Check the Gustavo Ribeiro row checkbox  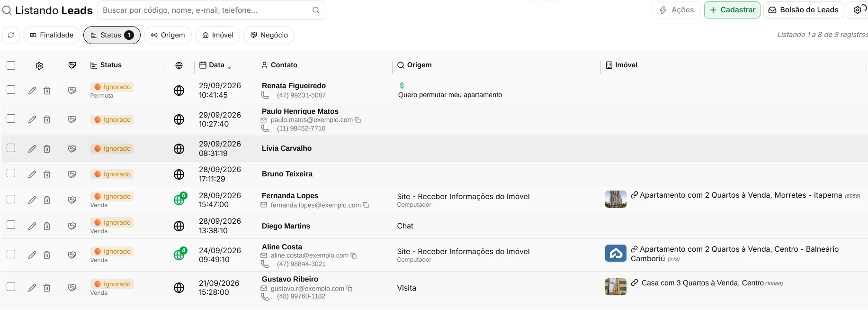(x=11, y=287)
